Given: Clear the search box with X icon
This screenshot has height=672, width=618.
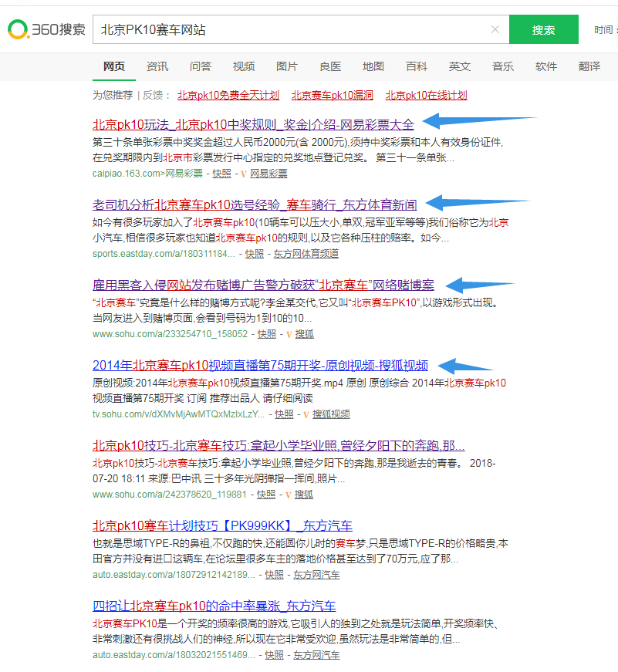Looking at the screenshot, I should pos(495,29).
